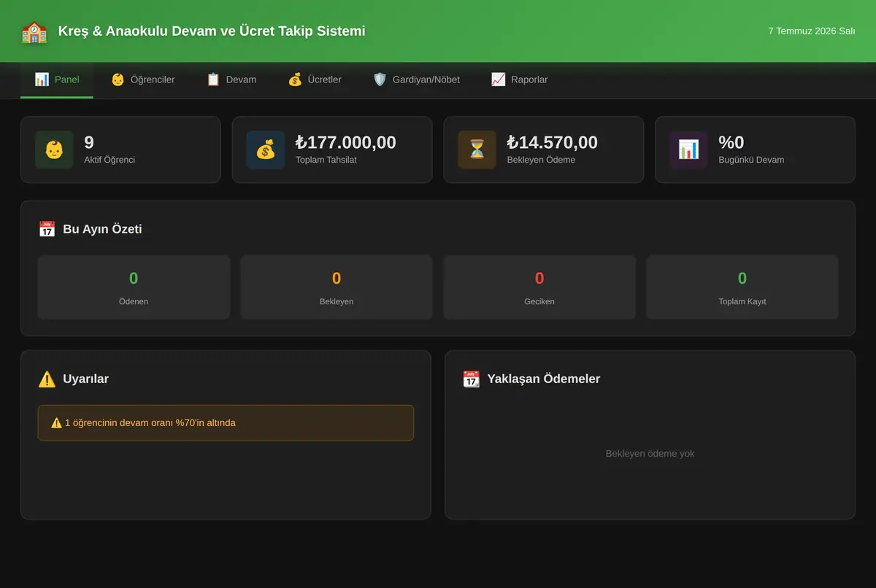Click the Bu Ayın Özeti heading
Screen dimensions: 876x588
pyautogui.click(x=102, y=229)
